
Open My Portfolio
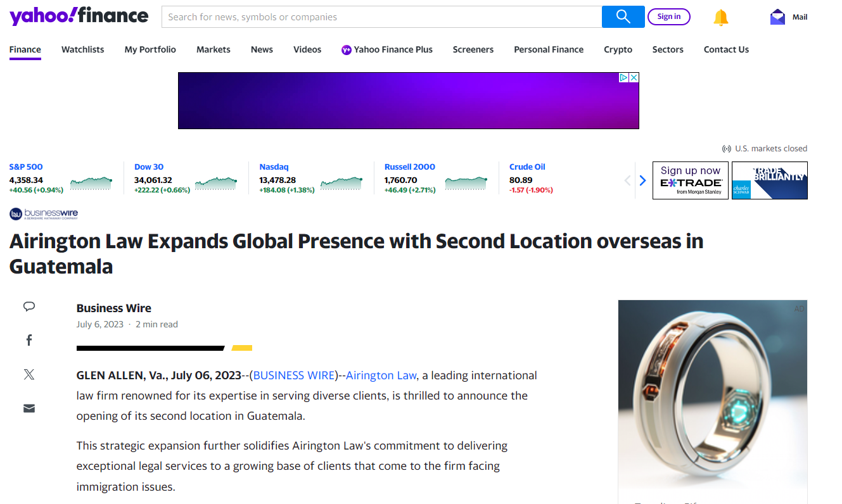150,49
